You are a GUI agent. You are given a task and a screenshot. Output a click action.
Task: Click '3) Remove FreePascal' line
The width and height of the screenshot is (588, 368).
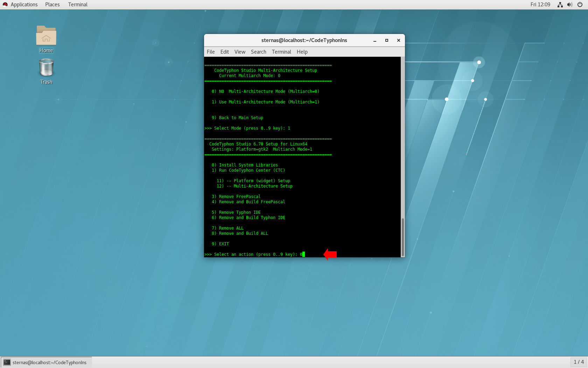(x=236, y=197)
